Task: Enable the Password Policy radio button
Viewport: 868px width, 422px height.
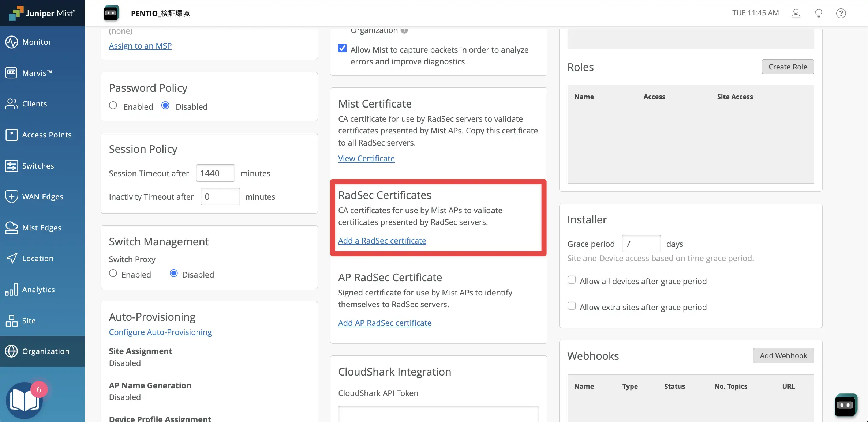Action: 113,106
